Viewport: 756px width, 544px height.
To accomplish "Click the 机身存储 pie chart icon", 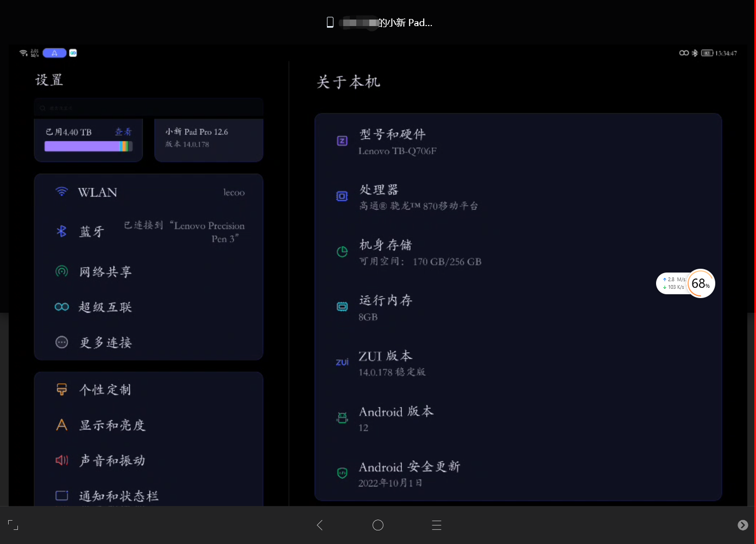I will pos(342,251).
